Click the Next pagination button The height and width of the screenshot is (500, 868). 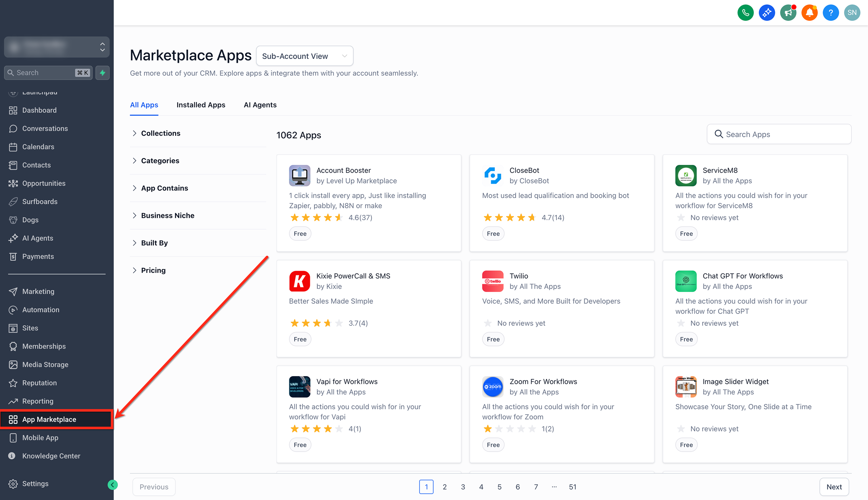point(834,487)
